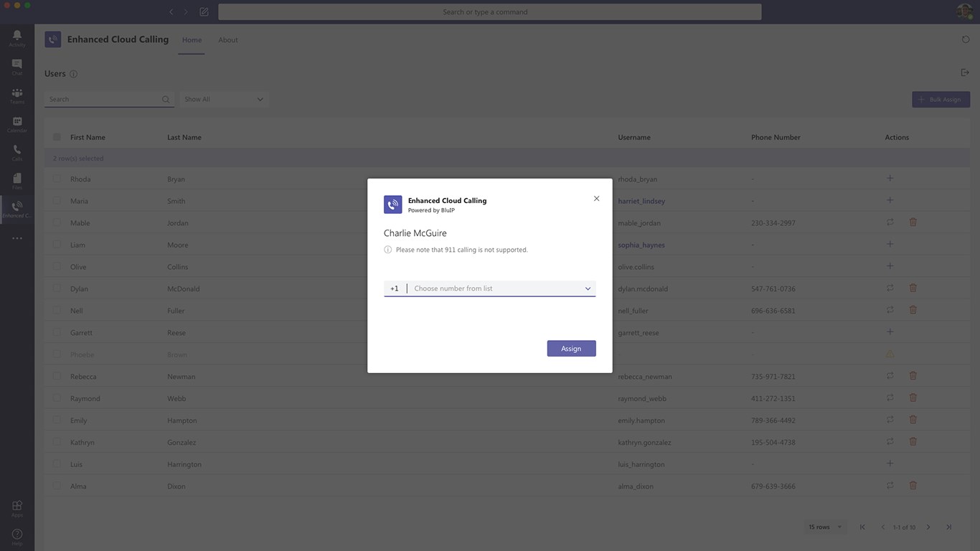Toggle checkbox for Emily Hampton

click(57, 420)
